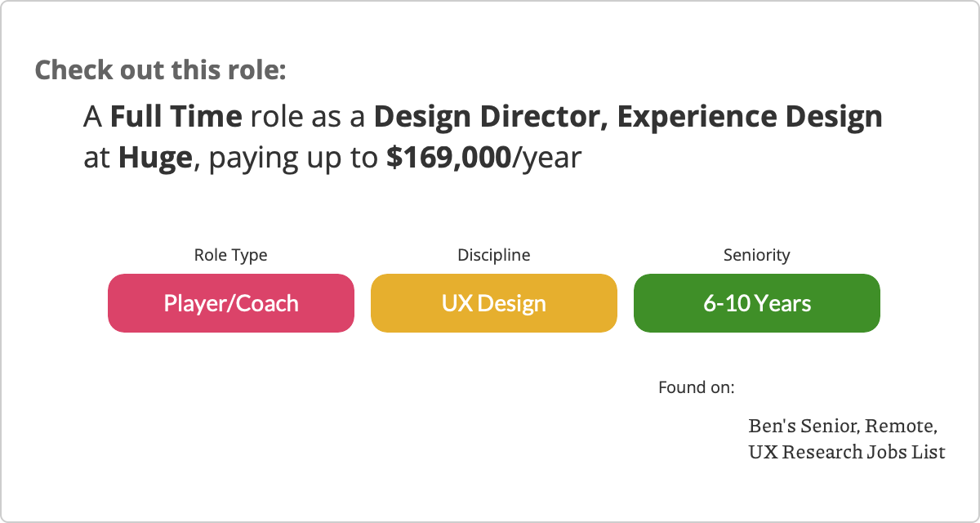
Task: Click the pink Player/Coach badge
Action: click(x=231, y=303)
